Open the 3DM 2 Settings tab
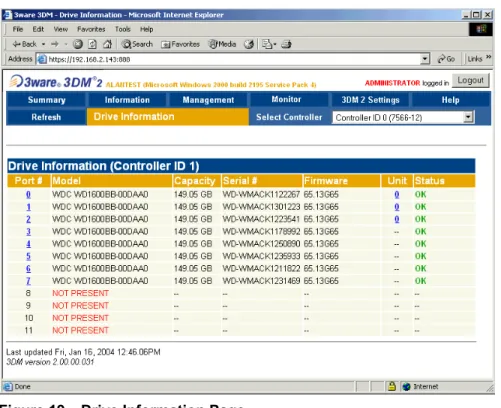The height and width of the screenshot is (408, 501). 370,100
